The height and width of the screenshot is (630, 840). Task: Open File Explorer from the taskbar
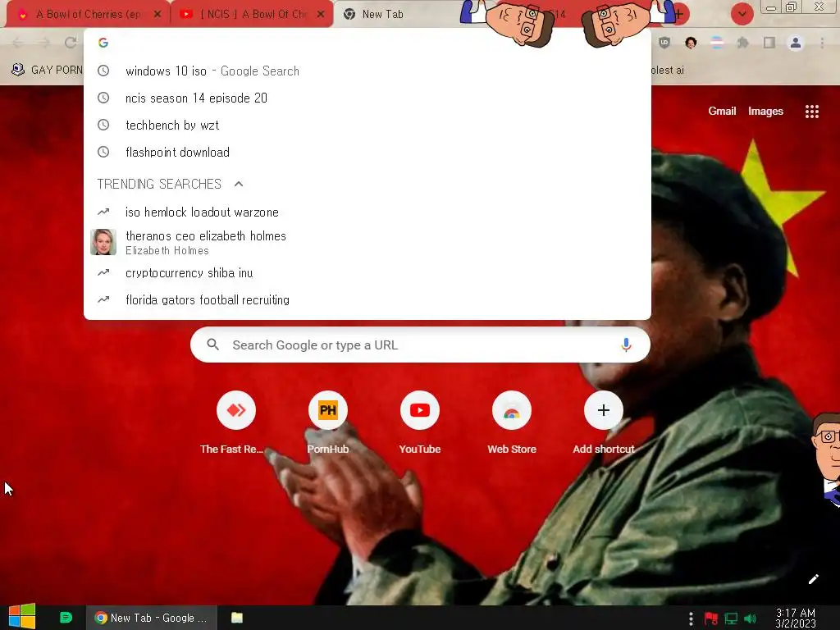(237, 618)
